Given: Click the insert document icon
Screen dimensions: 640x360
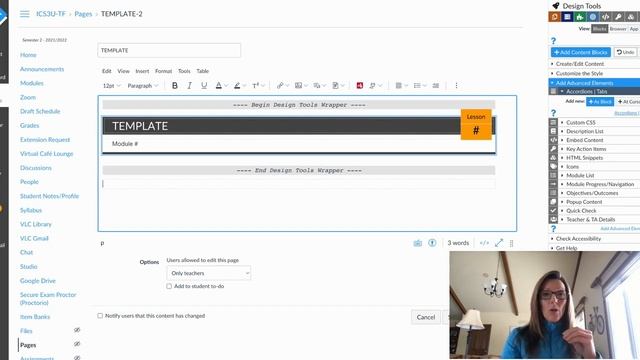Looking at the screenshot, I should click(336, 86).
